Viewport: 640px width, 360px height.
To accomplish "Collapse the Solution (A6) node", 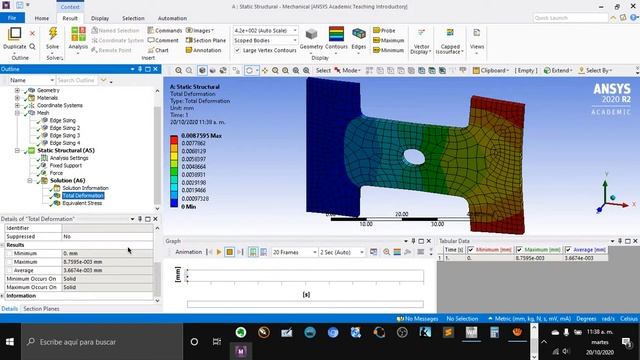I will point(30,180).
